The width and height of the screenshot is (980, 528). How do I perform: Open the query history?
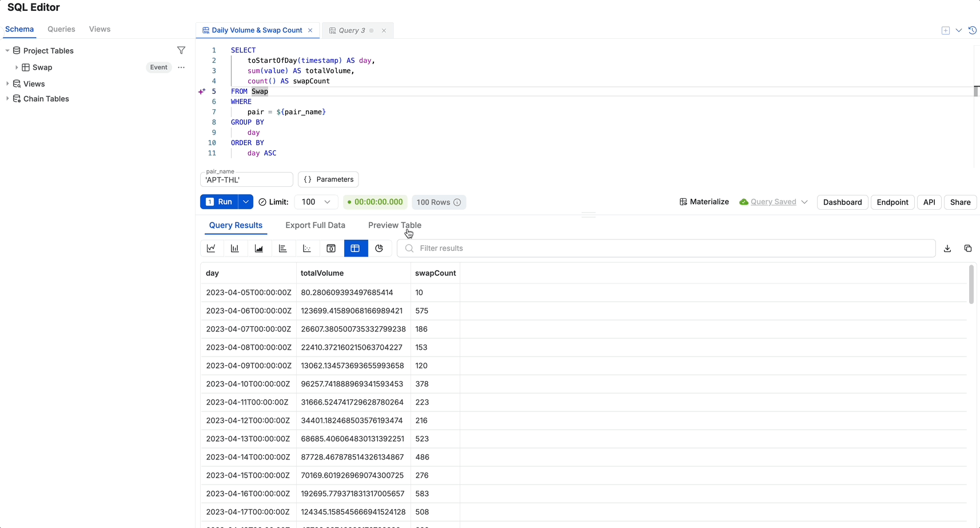coord(973,30)
